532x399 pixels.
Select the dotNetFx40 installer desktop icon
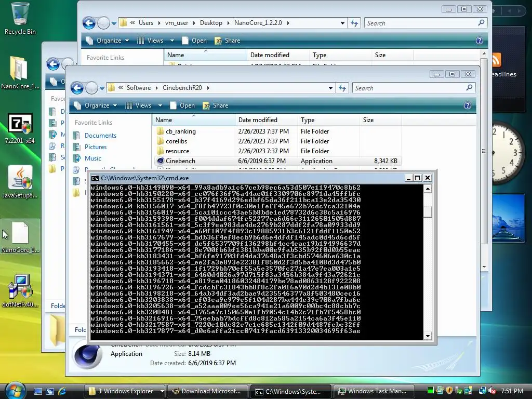[20, 291]
